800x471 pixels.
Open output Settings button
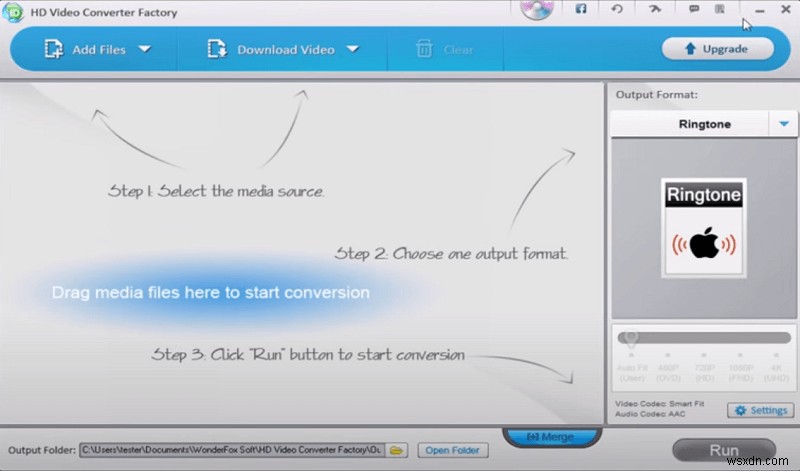[760, 410]
